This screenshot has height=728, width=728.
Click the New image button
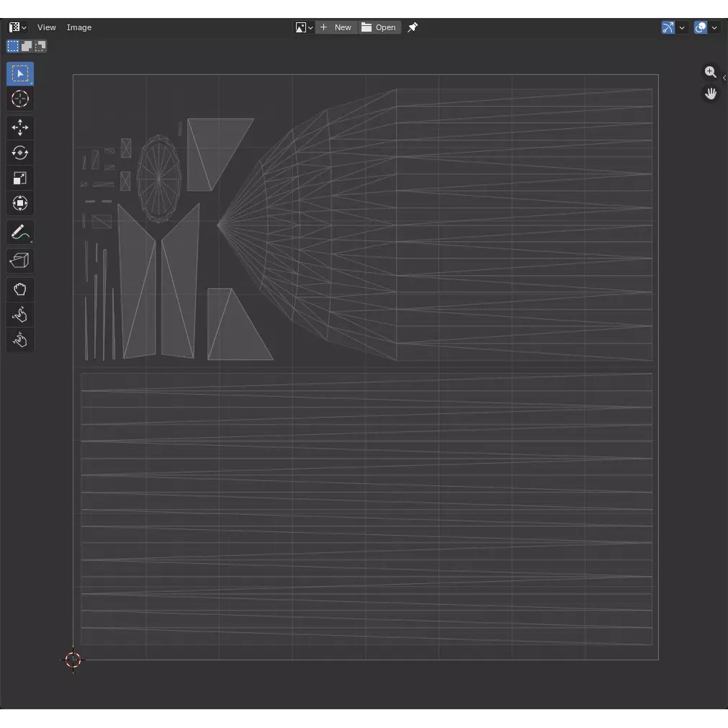336,27
